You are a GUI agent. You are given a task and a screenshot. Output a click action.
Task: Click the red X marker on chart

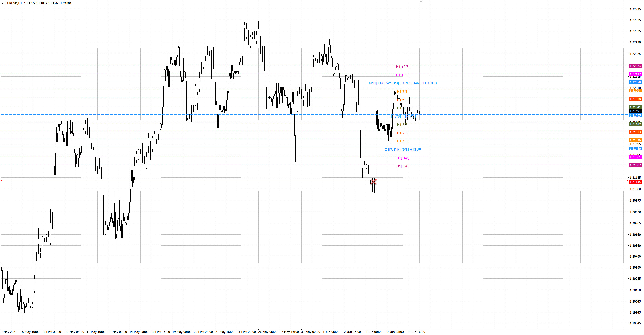373,182
